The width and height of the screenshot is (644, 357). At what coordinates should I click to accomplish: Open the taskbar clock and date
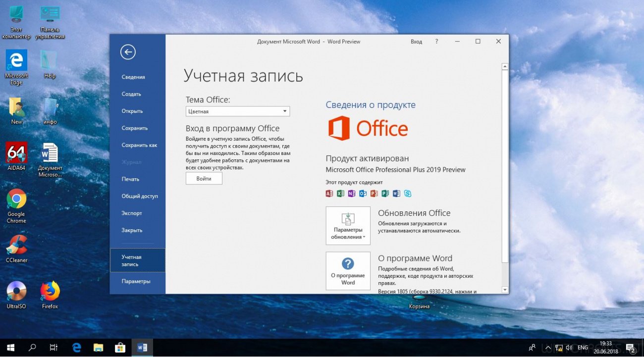click(x=605, y=348)
